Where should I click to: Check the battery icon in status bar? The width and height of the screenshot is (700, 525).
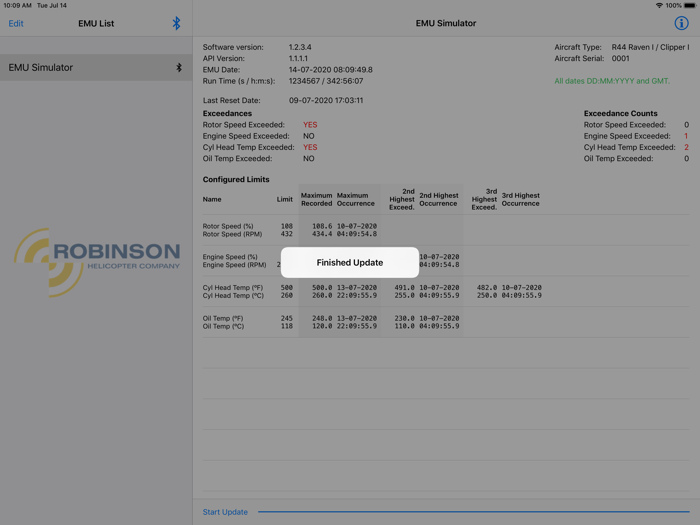point(690,5)
